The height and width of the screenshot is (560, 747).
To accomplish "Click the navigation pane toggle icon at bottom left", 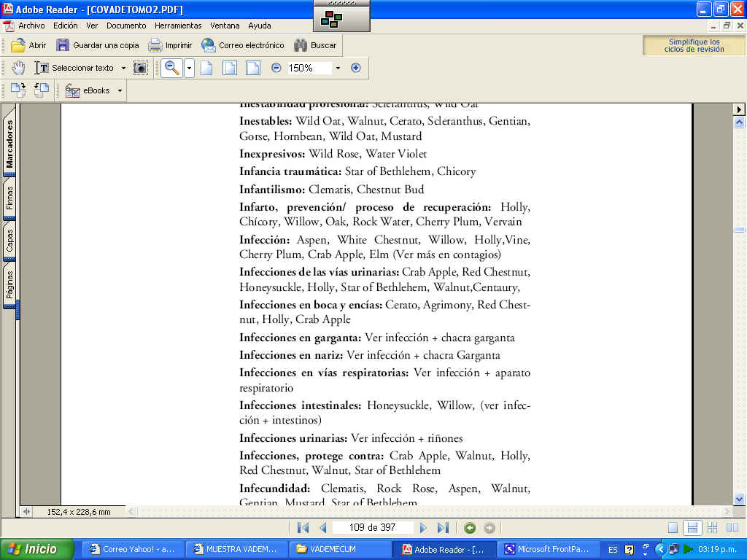I will [x=26, y=512].
